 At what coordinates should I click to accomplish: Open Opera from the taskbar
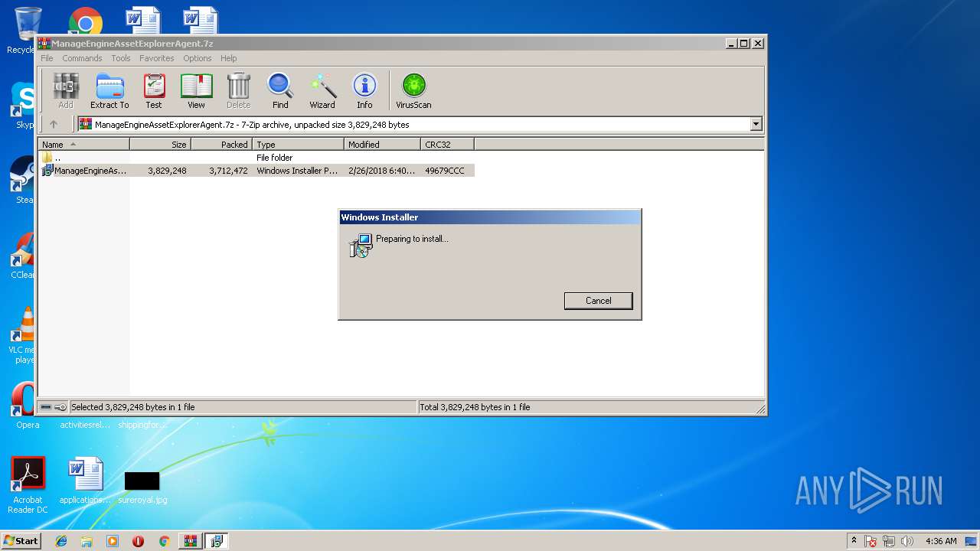(x=138, y=541)
